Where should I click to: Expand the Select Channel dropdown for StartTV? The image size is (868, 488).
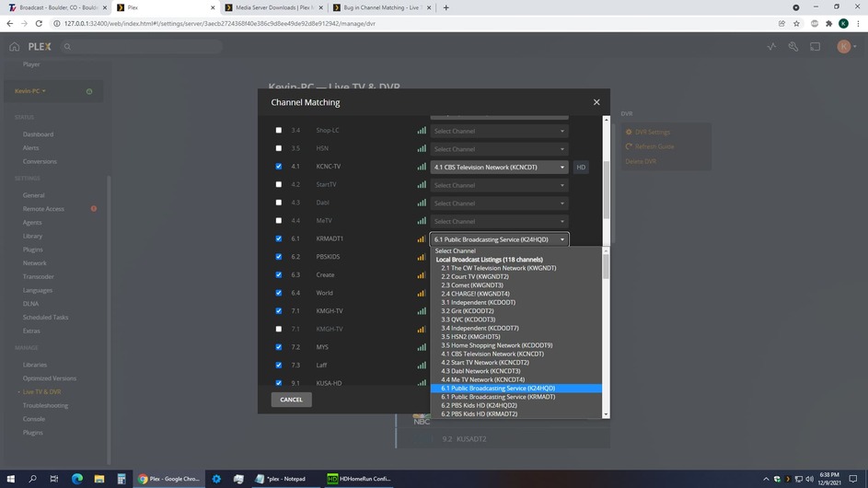click(499, 185)
